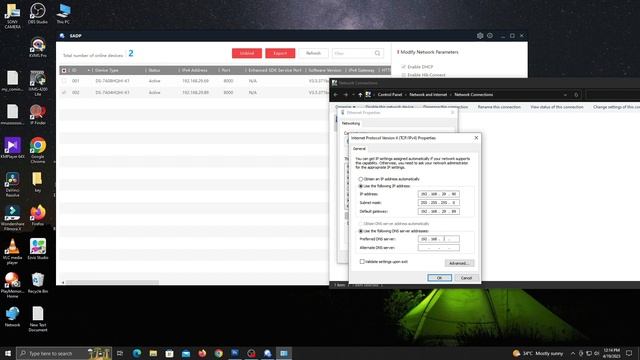Open the key folder on desktop

38,182
